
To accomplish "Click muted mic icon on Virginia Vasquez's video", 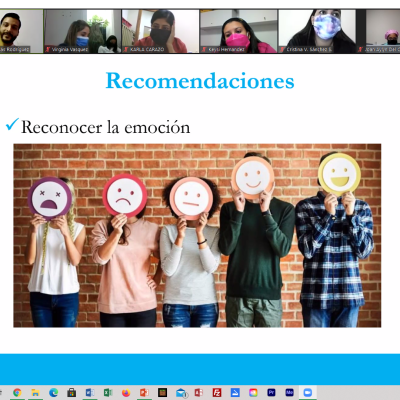I will click(48, 49).
